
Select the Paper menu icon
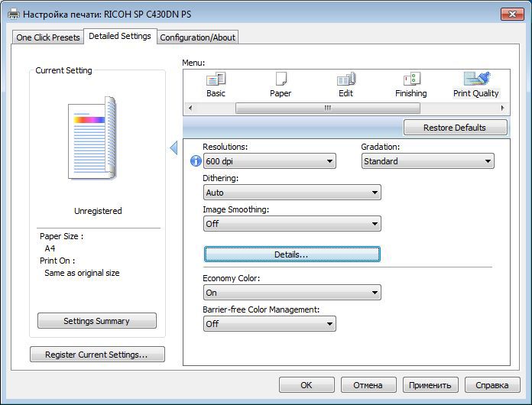[x=281, y=79]
